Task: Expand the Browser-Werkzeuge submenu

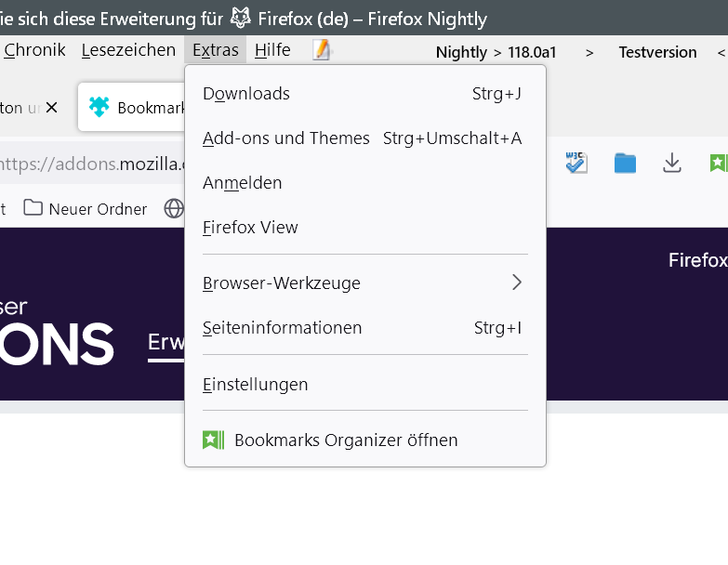Action: tap(364, 282)
